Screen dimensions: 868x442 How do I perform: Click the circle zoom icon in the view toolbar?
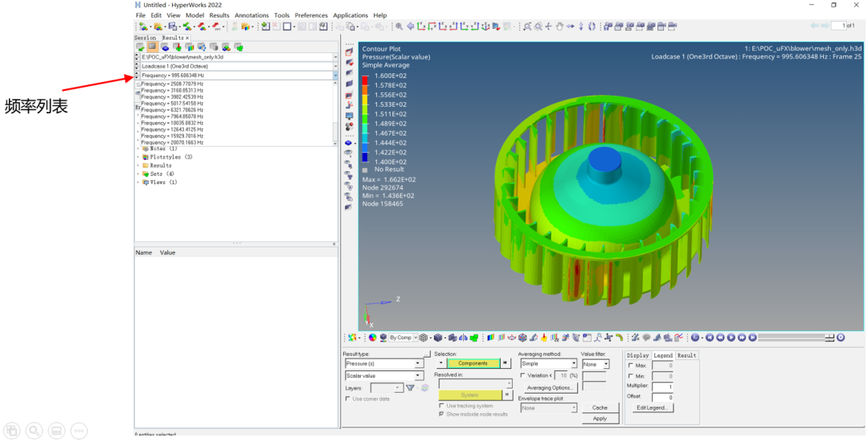(x=538, y=26)
